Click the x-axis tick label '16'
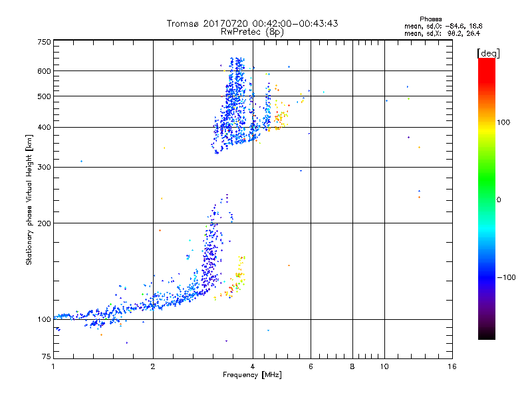Image resolution: width=532 pixels, height=399 pixels. coord(452,366)
